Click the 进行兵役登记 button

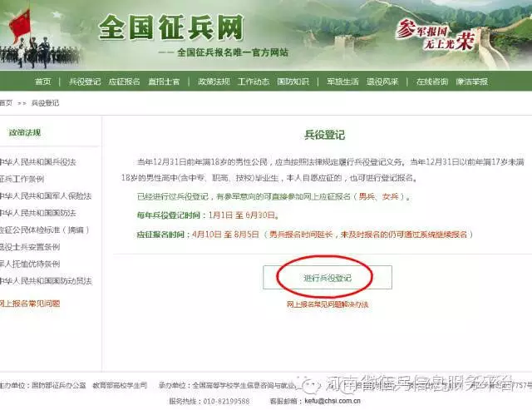[328, 278]
